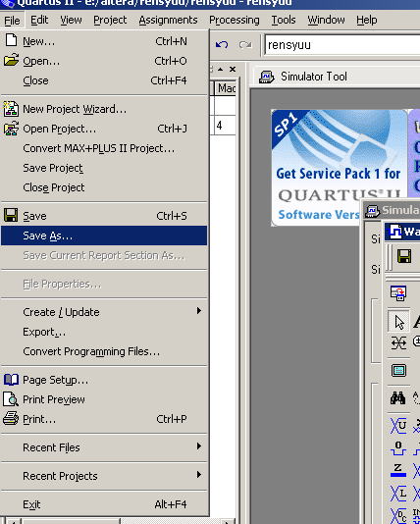The width and height of the screenshot is (420, 524).
Task: Choose New Project Wizard... menu entry
Action: (x=104, y=109)
